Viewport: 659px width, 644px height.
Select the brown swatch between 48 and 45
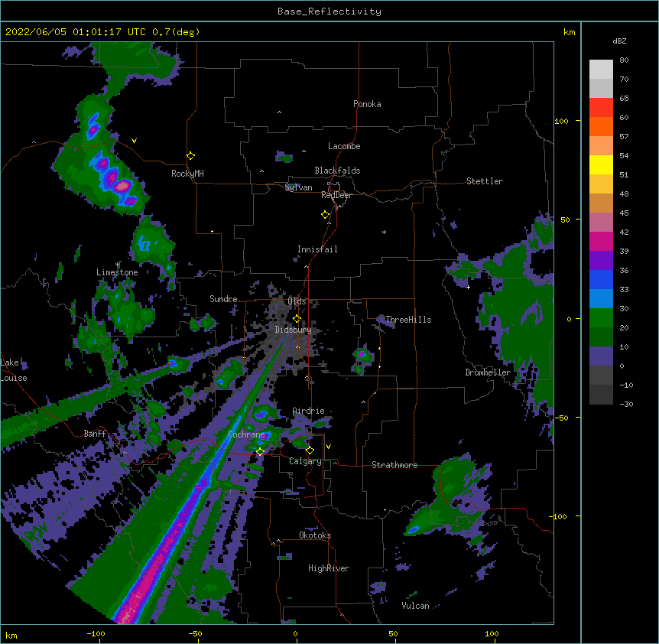coord(601,203)
